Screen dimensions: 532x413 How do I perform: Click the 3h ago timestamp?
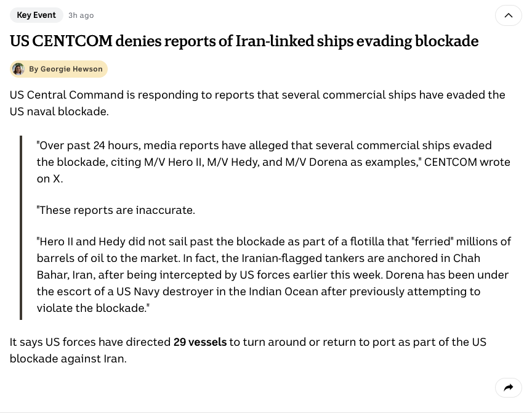coord(81,15)
